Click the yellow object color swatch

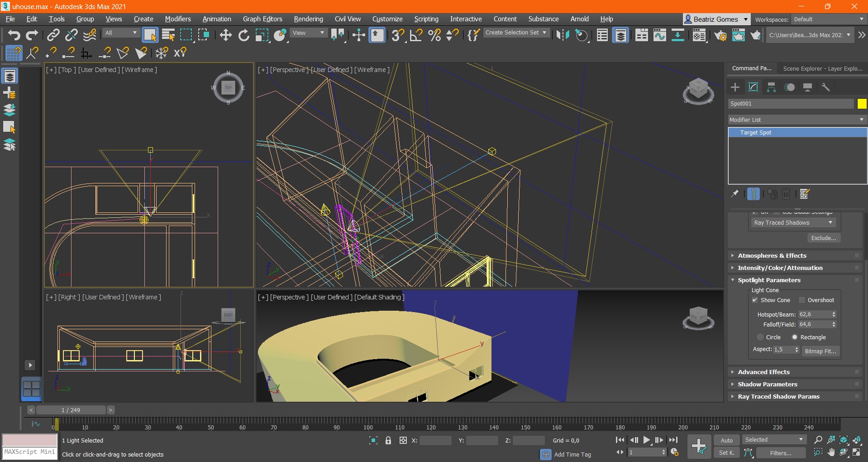click(x=861, y=104)
